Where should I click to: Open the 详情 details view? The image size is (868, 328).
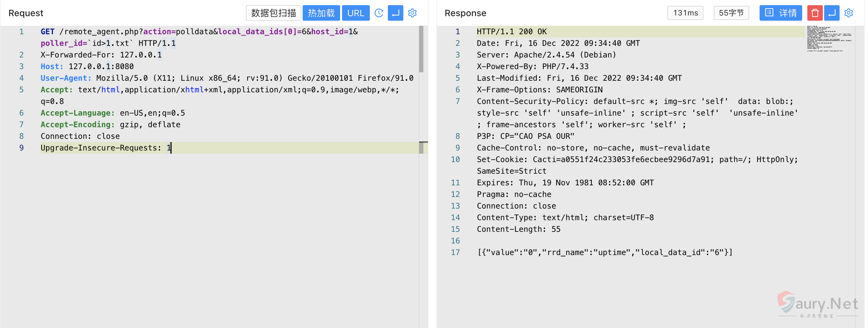tap(780, 13)
